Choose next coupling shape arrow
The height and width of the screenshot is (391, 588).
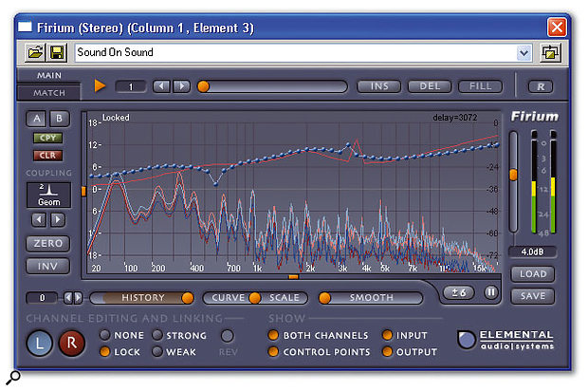(57, 219)
